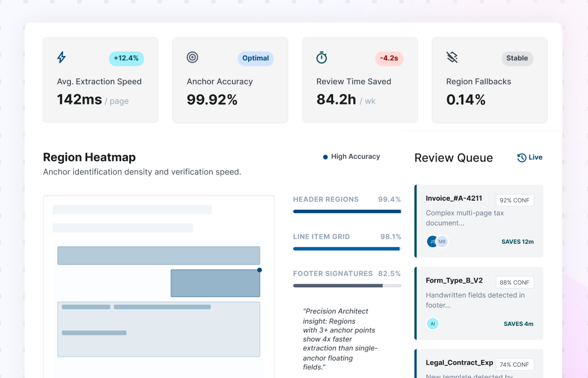This screenshot has width=588, height=378.
Task: Click the Region Fallbacks label
Action: [x=478, y=82]
